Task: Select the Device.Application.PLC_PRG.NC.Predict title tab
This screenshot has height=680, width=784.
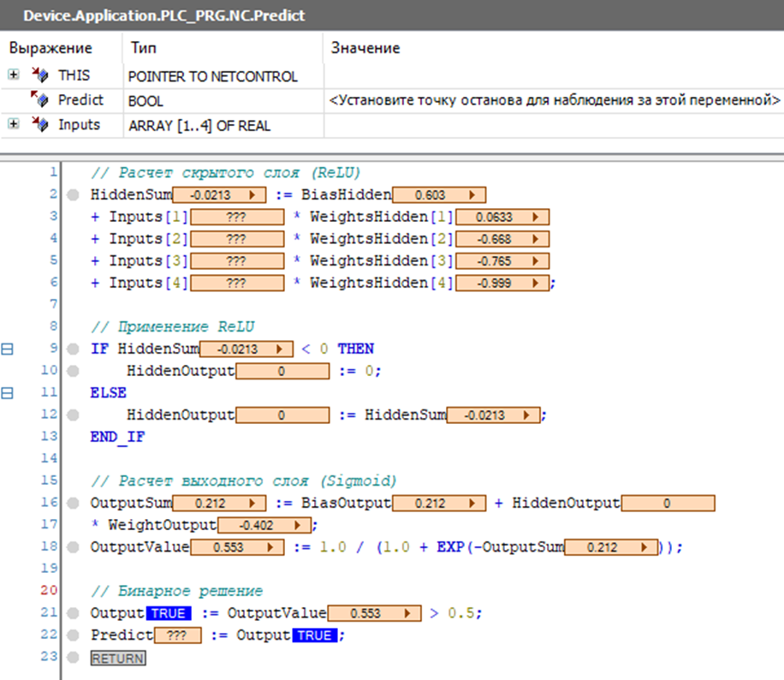Action: (x=164, y=15)
